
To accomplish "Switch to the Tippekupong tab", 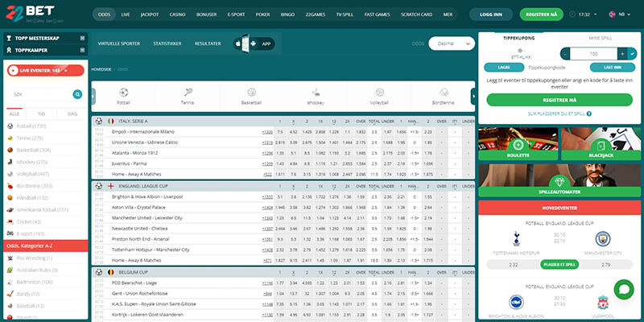I will pyautogui.click(x=519, y=38).
